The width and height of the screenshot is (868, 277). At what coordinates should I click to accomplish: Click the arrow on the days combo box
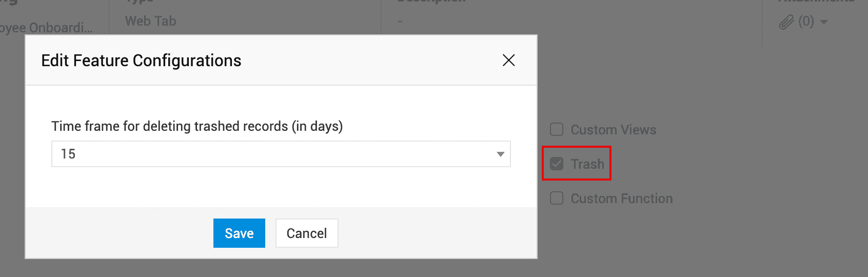pos(500,154)
